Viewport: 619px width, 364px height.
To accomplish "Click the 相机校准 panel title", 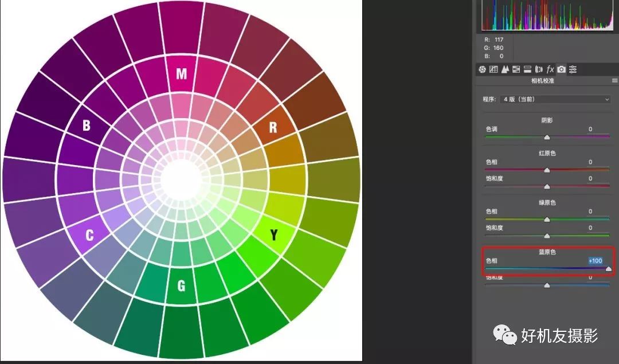I will [543, 80].
